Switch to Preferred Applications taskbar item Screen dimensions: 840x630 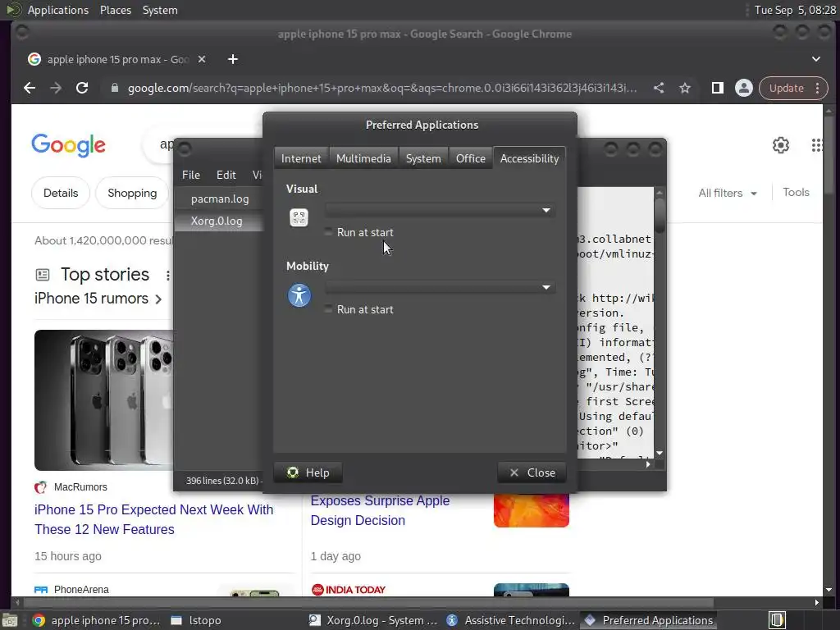pos(649,620)
